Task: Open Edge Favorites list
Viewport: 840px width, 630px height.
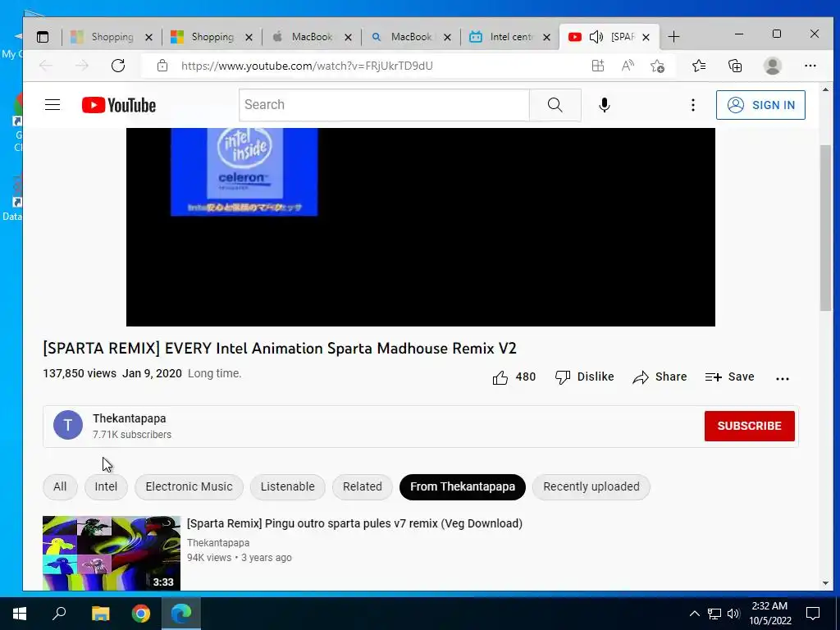Action: click(699, 66)
